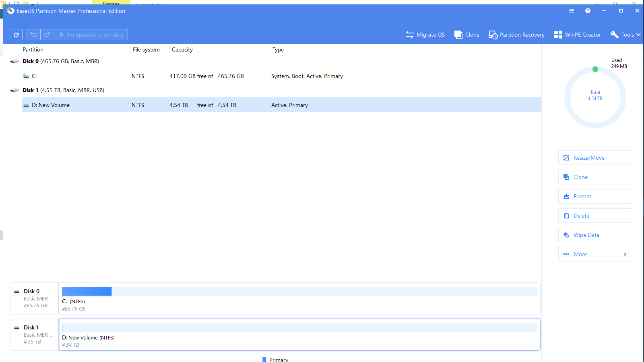The height and width of the screenshot is (362, 644).
Task: Click the Undo arrow icon
Action: [x=33, y=35]
